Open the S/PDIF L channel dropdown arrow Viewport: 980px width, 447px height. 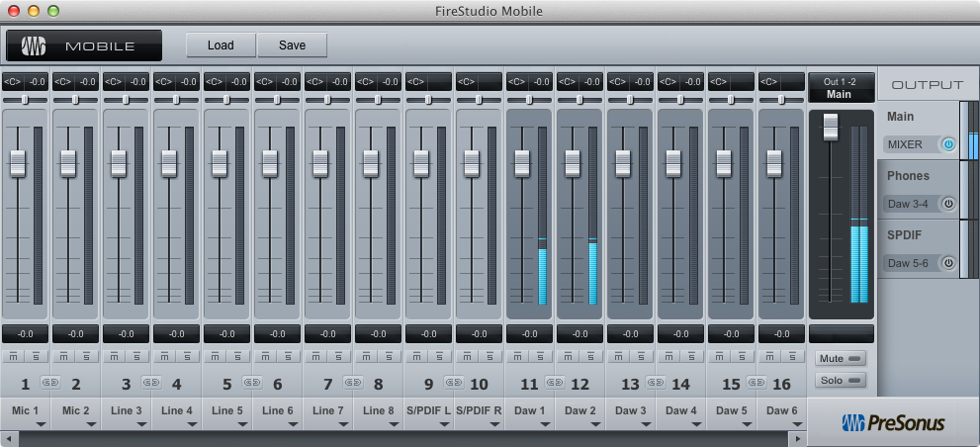tap(444, 424)
